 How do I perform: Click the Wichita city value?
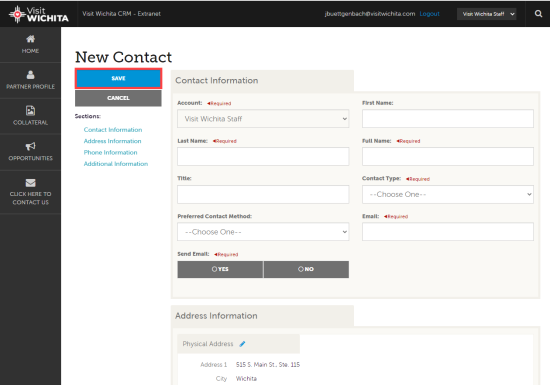click(246, 379)
